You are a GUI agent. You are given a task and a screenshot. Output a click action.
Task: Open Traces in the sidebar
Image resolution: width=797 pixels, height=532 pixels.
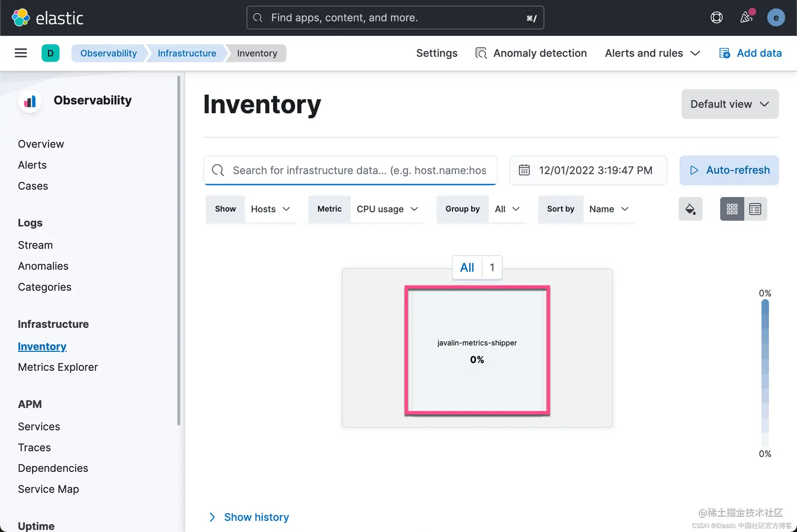(x=34, y=448)
